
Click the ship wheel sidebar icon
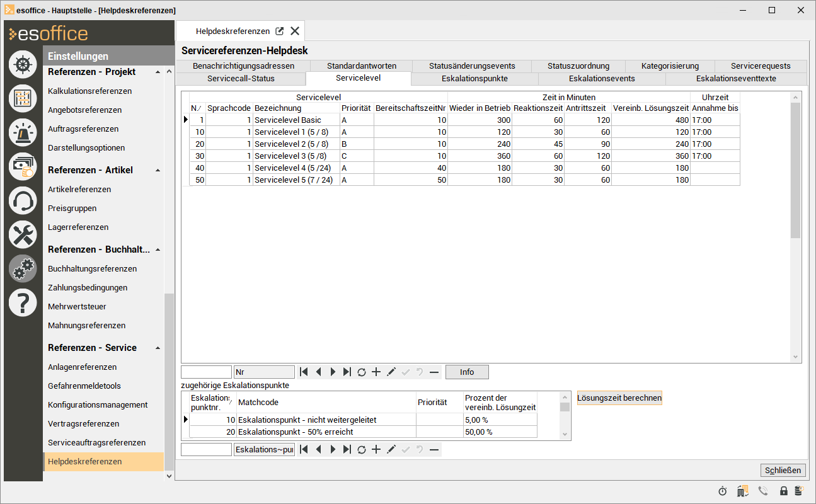(x=23, y=64)
